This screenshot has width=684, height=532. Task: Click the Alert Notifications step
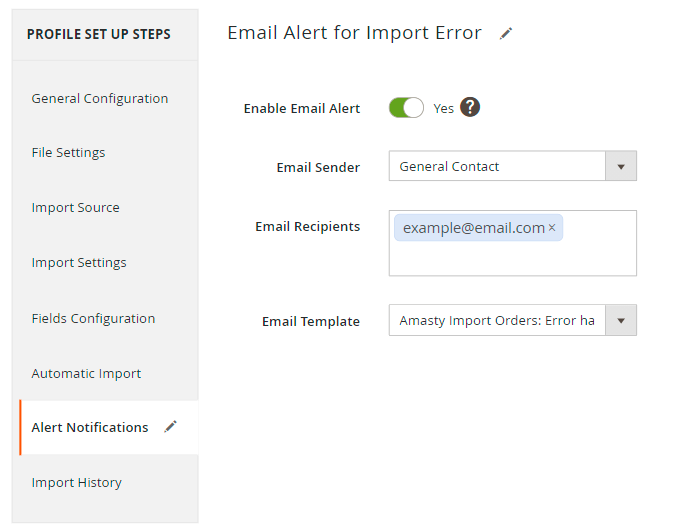(x=90, y=427)
